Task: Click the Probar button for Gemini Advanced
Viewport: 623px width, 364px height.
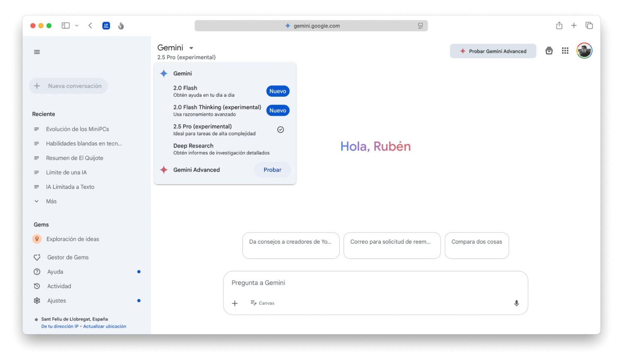Action: (x=272, y=170)
